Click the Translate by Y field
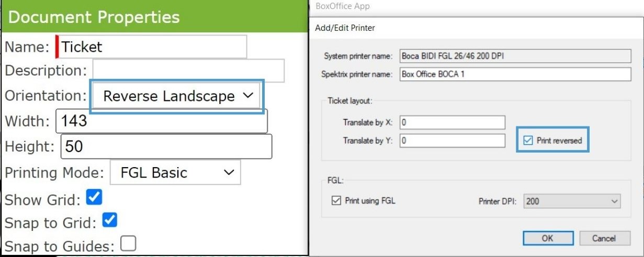644x257 pixels. (x=453, y=141)
